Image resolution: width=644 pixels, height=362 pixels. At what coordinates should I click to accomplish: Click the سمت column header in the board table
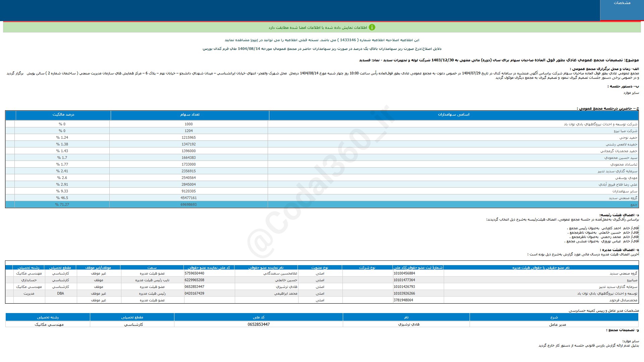pyautogui.click(x=152, y=268)
